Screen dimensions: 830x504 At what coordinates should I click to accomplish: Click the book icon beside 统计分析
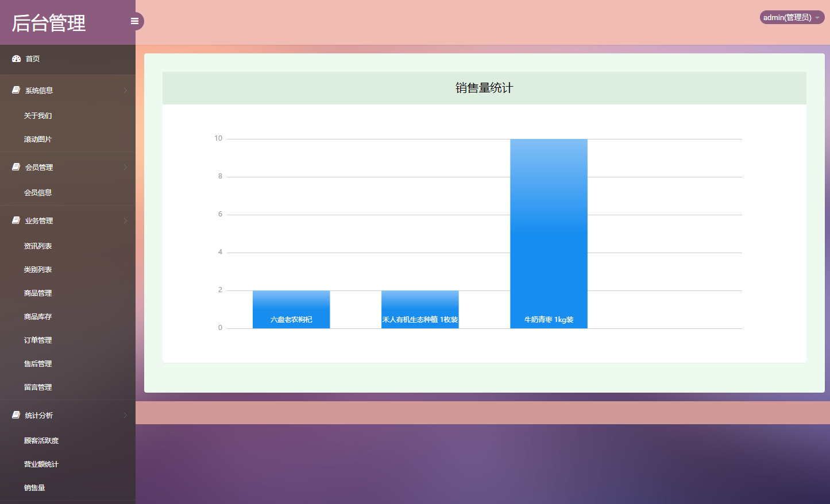click(16, 415)
